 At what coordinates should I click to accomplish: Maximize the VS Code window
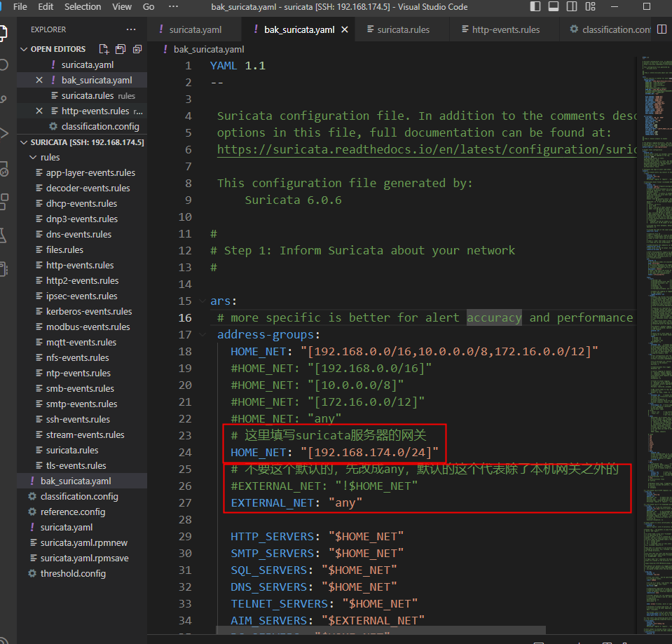click(647, 6)
